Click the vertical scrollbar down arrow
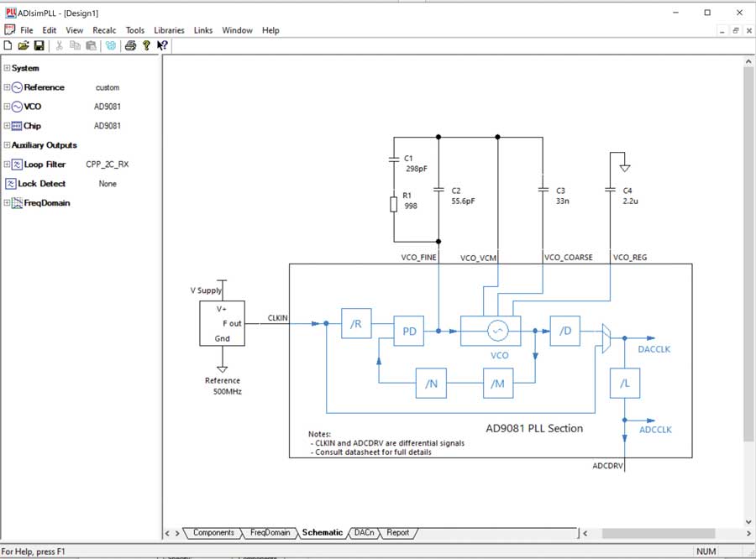Image resolution: width=756 pixels, height=559 pixels. (x=748, y=521)
